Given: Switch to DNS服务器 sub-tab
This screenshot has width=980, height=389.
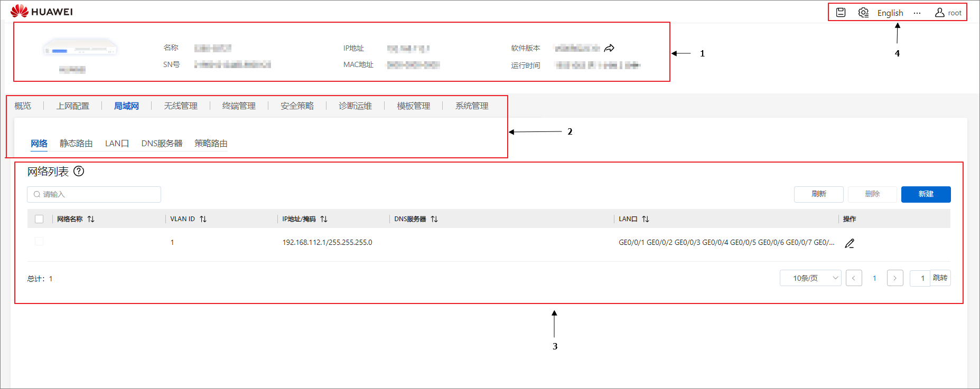Looking at the screenshot, I should (x=162, y=144).
